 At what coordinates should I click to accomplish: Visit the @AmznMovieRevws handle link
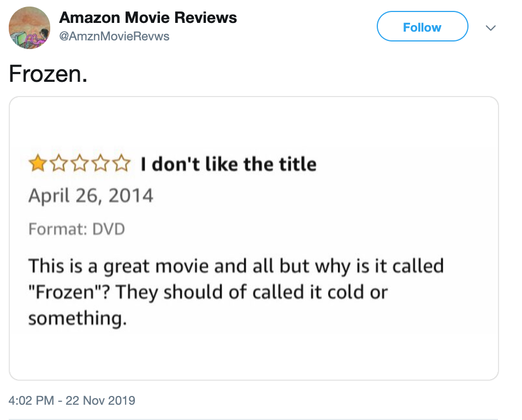point(114,36)
